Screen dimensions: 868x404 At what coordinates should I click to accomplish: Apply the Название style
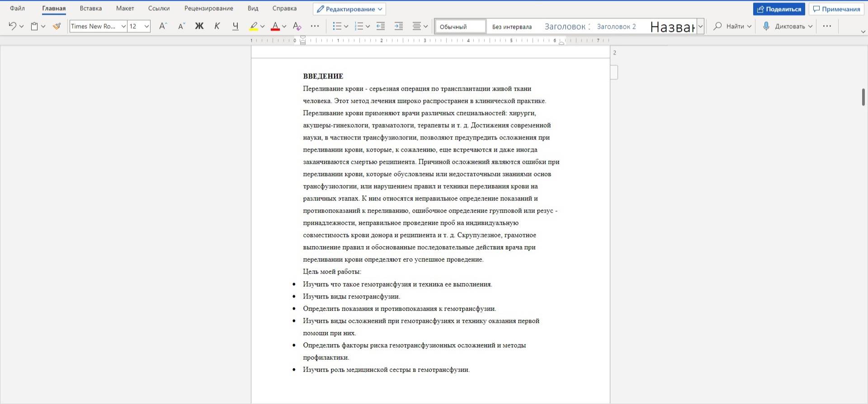tap(672, 27)
